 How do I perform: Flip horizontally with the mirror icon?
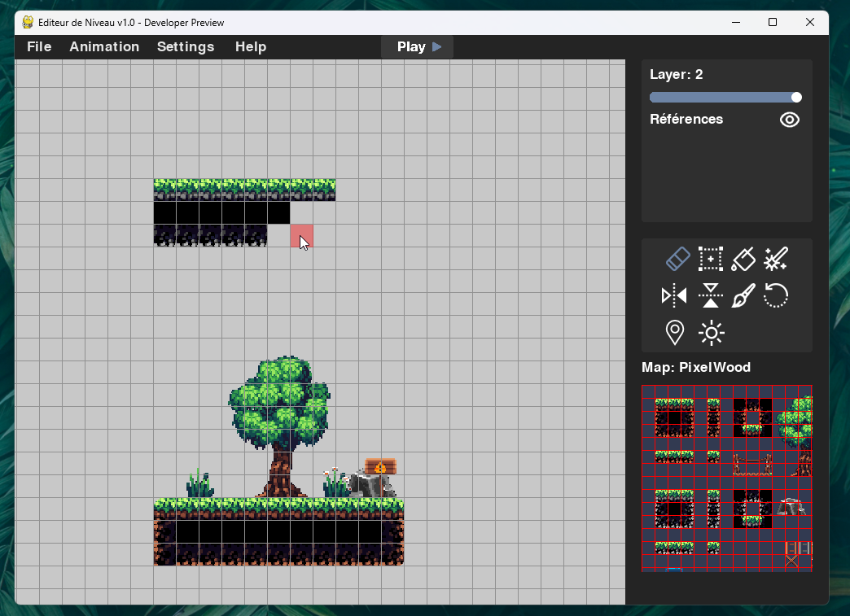674,296
